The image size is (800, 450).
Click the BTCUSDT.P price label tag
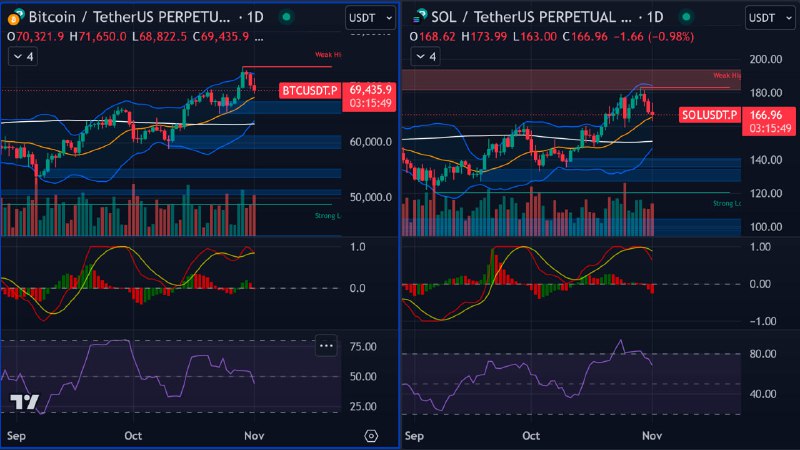(x=310, y=90)
